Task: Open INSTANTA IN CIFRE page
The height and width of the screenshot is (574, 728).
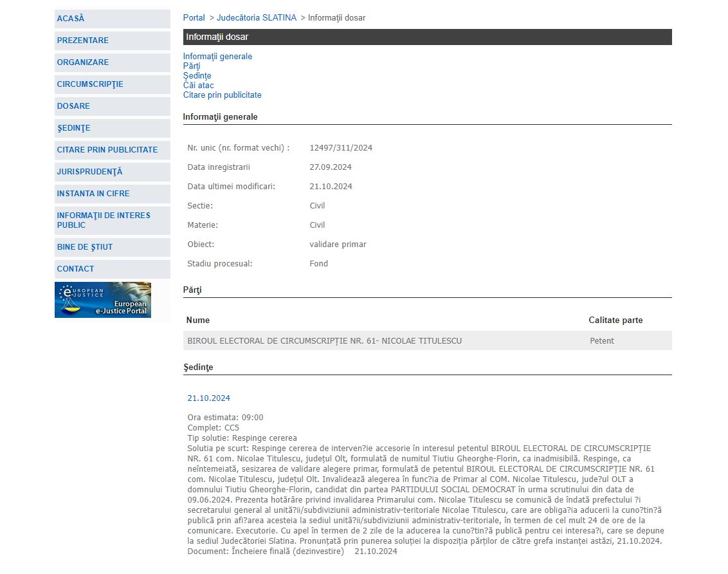Action: tap(93, 194)
